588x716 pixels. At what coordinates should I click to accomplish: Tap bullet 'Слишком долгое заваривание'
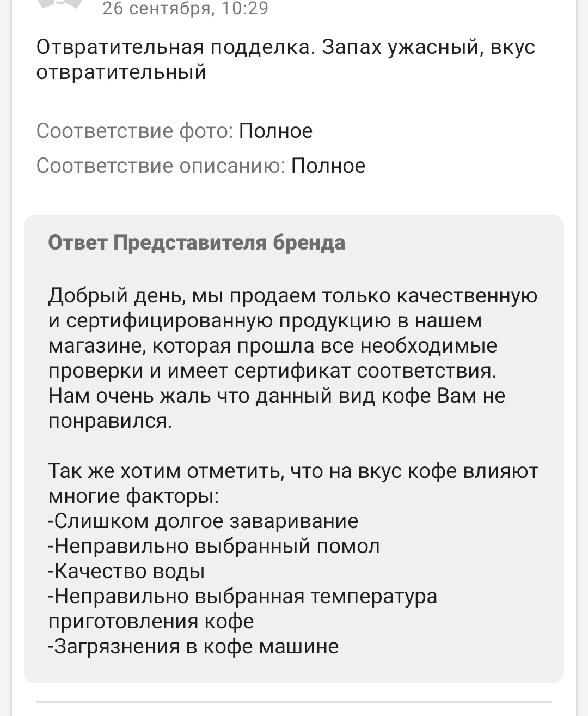[x=204, y=521]
